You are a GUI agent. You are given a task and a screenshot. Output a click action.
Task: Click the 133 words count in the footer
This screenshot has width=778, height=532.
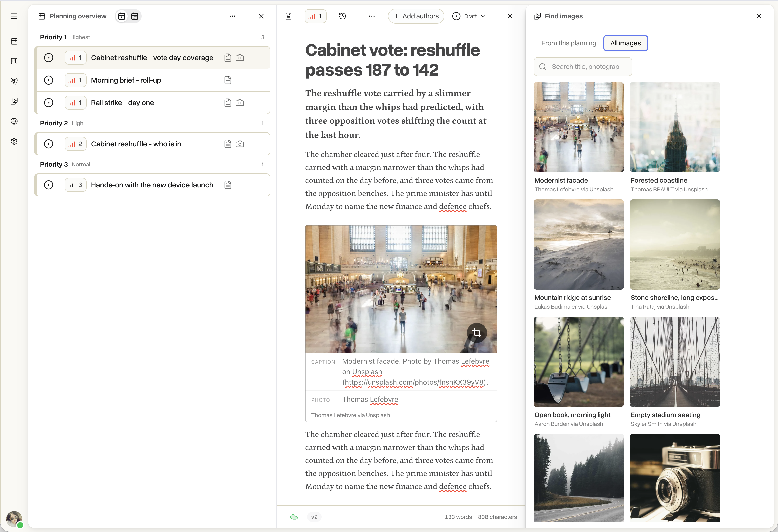(458, 517)
